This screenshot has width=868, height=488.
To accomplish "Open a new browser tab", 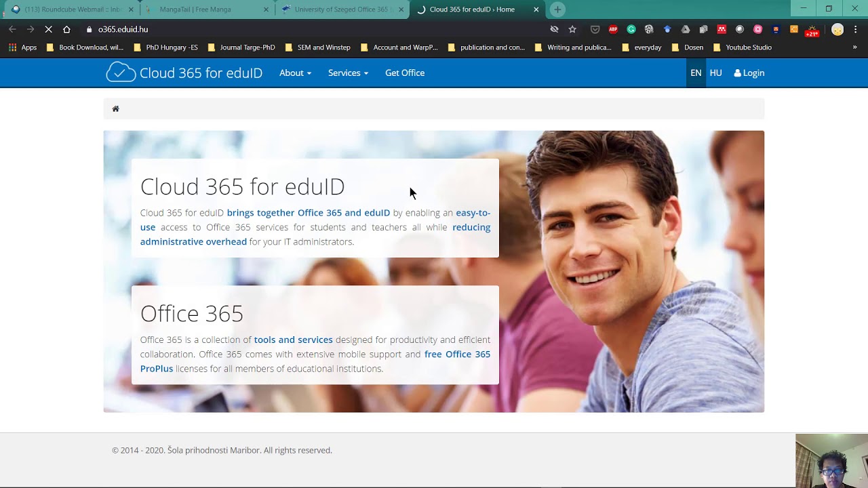I will click(x=557, y=9).
